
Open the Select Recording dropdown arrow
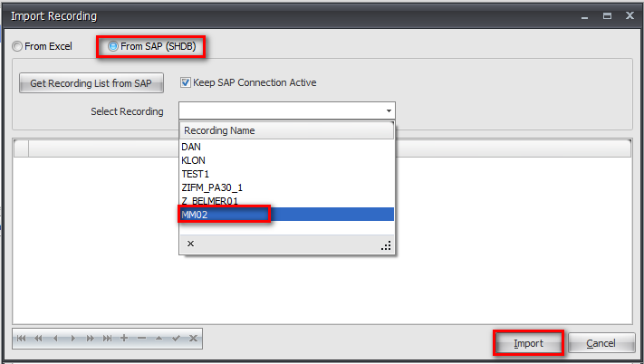[x=389, y=110]
